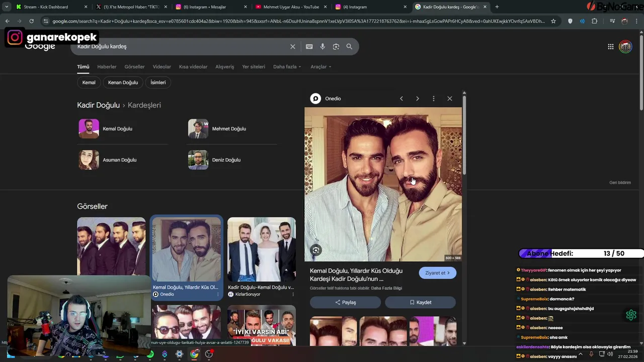Screen dimensions: 644x362
Task: Click the Paylaş share button
Action: coord(345,302)
